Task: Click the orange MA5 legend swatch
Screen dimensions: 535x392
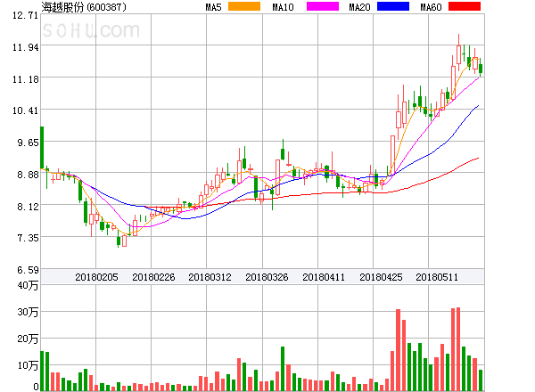Action: click(244, 6)
